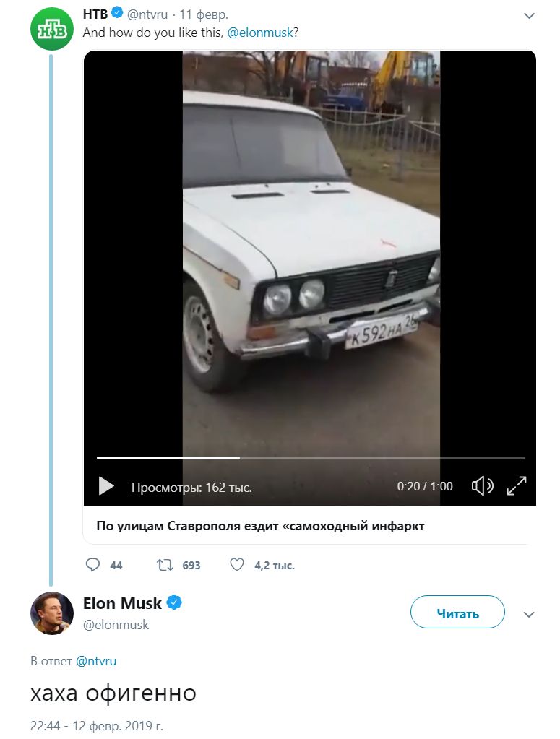Screen dimensions: 560x739
Task: Expand the NTV tweet options chevron
Action: [x=530, y=16]
